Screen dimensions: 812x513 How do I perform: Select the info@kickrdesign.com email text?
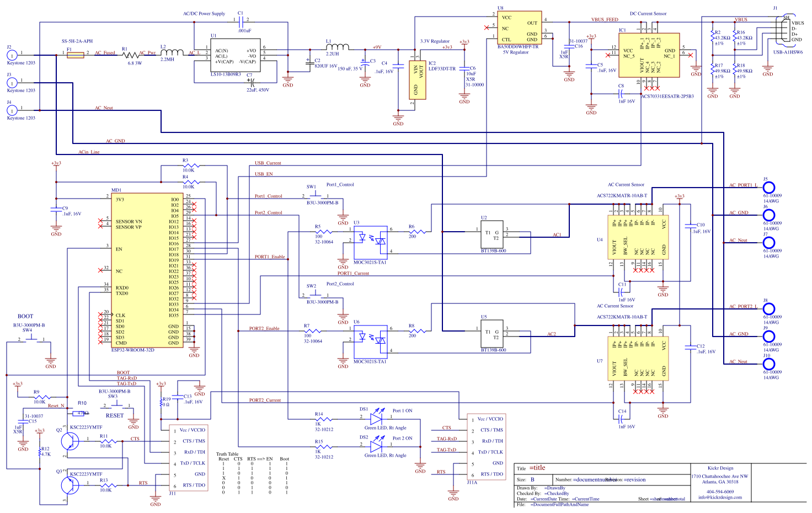pos(720,496)
